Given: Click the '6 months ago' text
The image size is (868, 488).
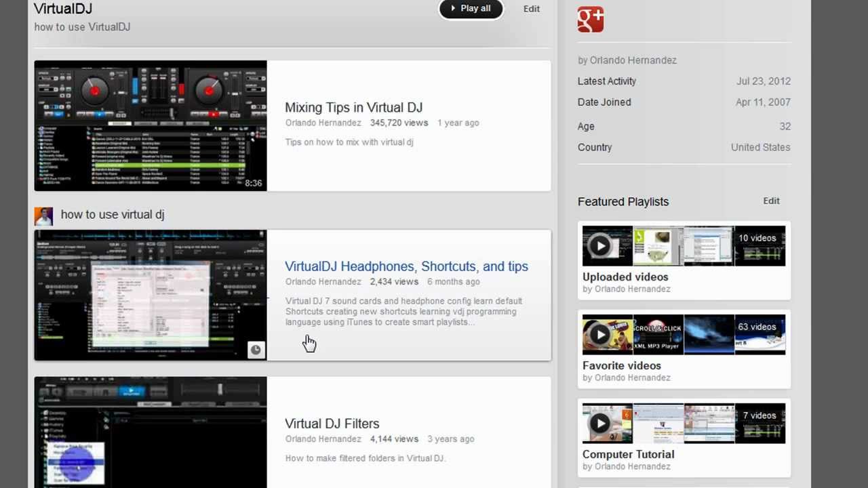Looking at the screenshot, I should pos(453,281).
